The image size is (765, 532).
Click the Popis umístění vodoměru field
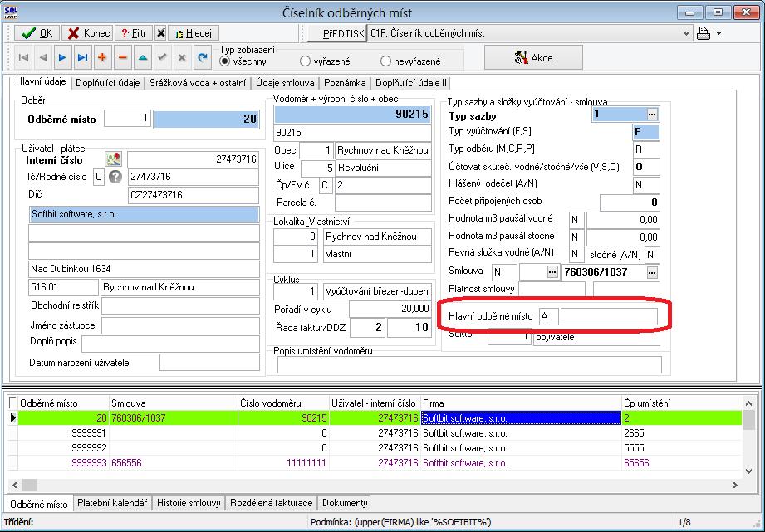pos(469,364)
